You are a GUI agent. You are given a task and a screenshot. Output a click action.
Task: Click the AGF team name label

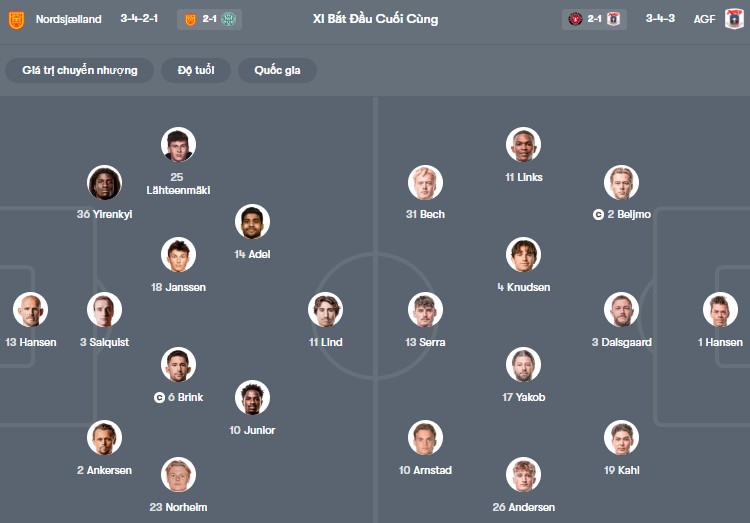coord(705,19)
